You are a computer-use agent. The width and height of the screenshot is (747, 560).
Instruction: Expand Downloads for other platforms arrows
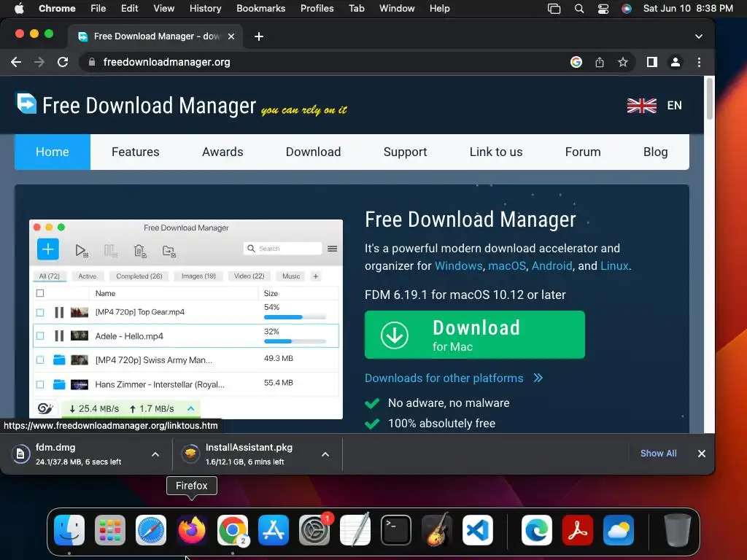point(538,378)
